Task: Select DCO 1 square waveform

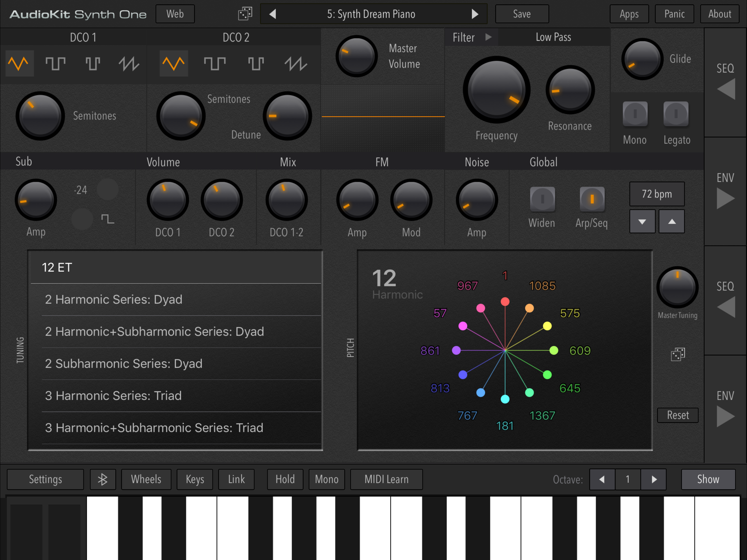Action: click(x=56, y=63)
